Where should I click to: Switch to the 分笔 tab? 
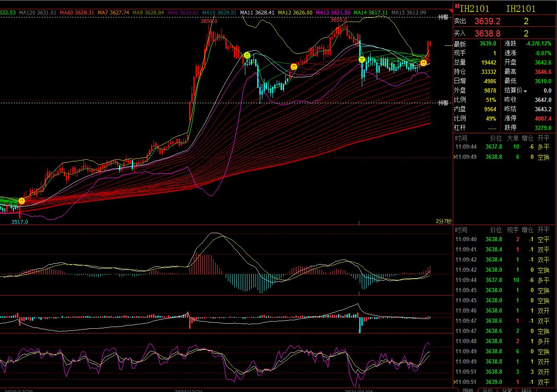pyautogui.click(x=507, y=390)
